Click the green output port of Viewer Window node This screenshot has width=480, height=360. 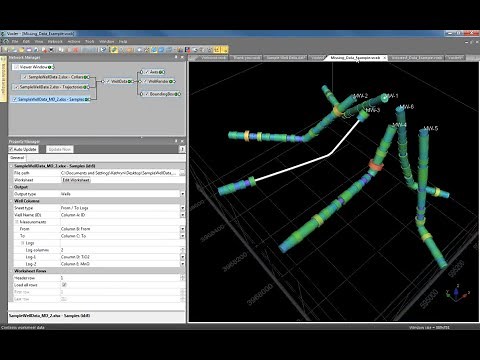(50, 67)
